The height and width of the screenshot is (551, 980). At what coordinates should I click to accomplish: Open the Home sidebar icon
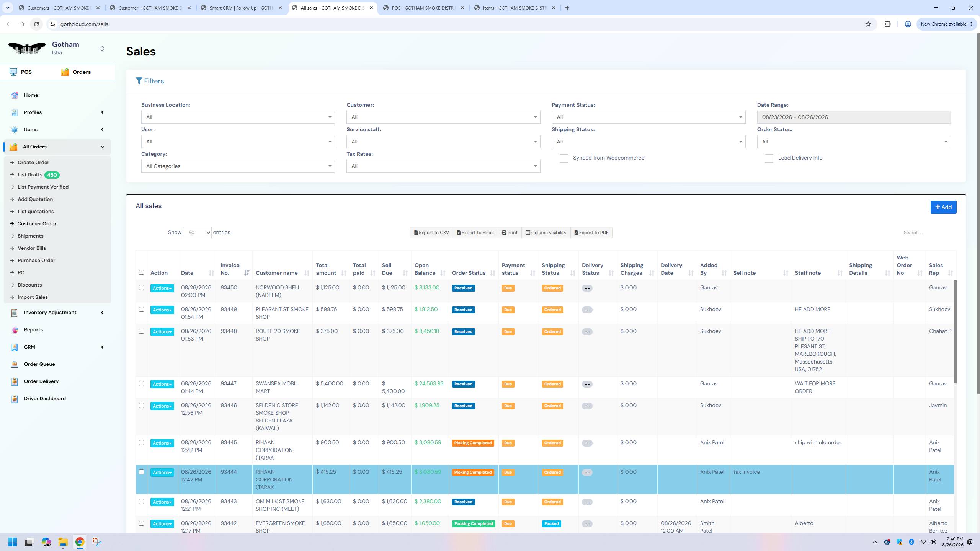(15, 95)
